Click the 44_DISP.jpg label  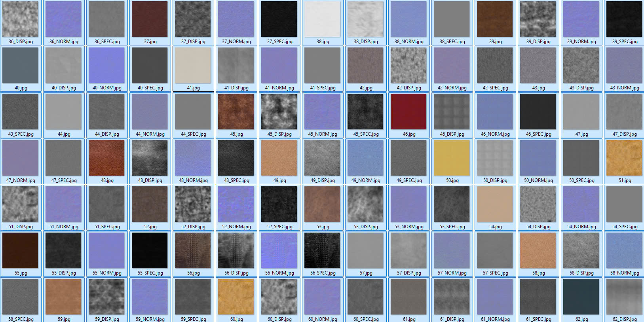[x=107, y=134]
